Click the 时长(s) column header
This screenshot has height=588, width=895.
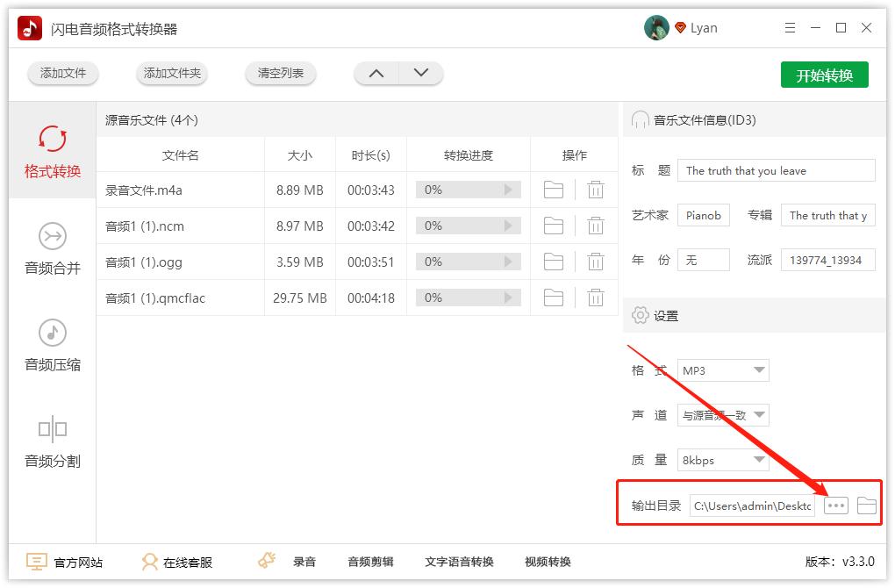(371, 155)
